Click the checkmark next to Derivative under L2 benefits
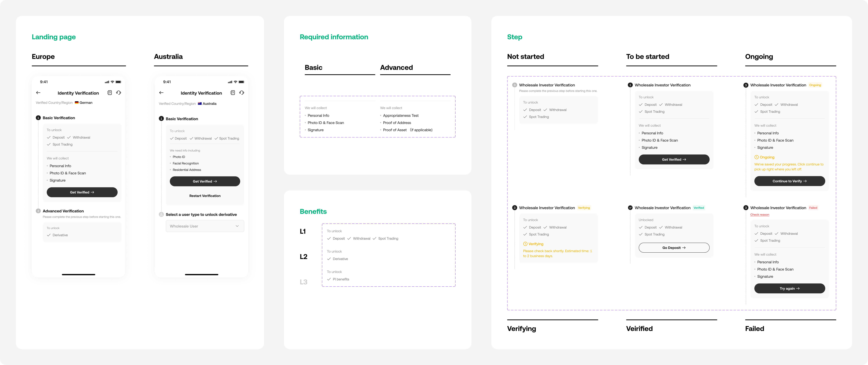This screenshot has width=868, height=365. tap(329, 259)
